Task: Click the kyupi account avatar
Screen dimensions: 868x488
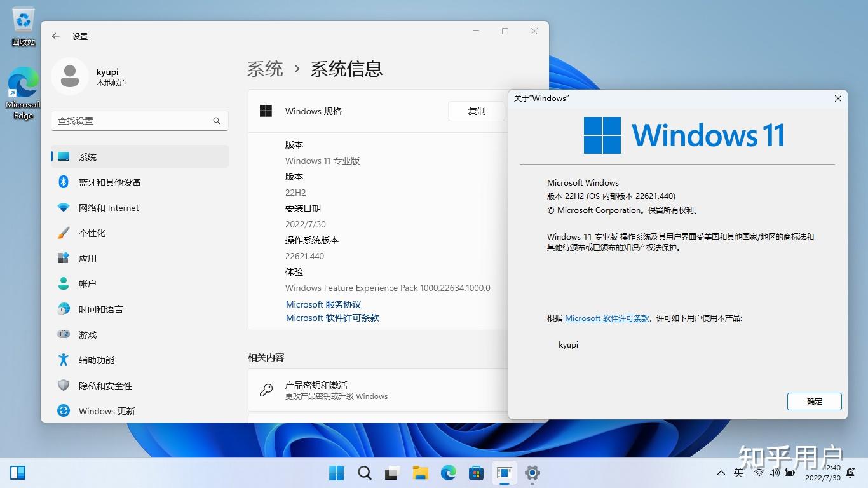Action: click(70, 76)
